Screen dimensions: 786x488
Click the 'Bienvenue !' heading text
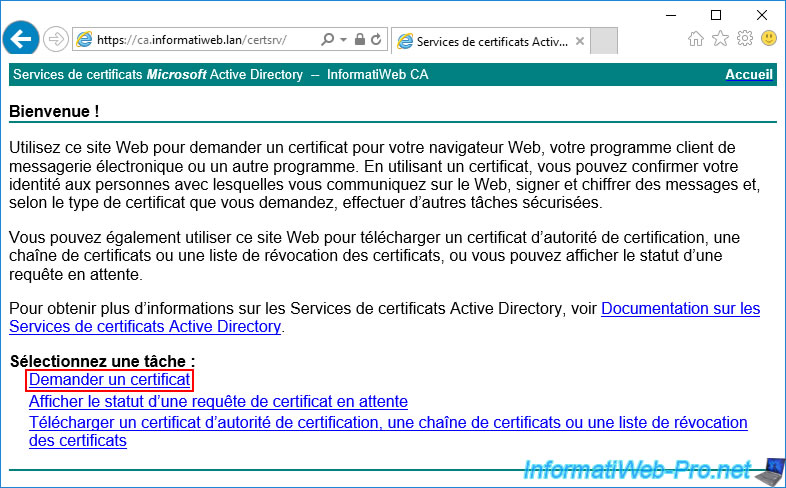point(54,111)
